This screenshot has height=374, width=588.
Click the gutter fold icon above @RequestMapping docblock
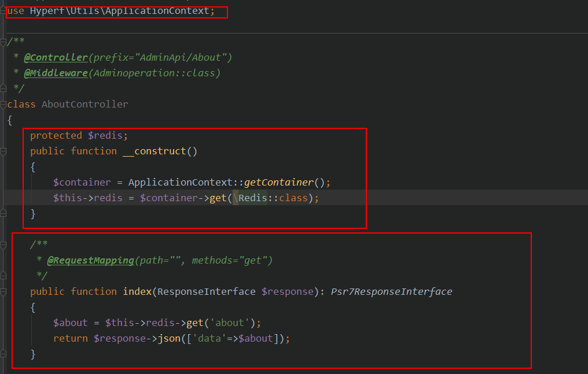point(2,245)
